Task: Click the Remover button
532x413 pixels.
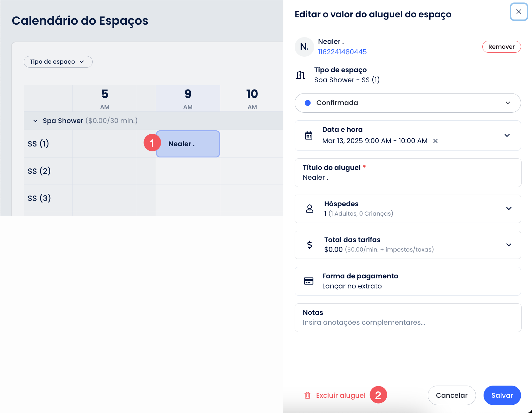Action: point(501,47)
